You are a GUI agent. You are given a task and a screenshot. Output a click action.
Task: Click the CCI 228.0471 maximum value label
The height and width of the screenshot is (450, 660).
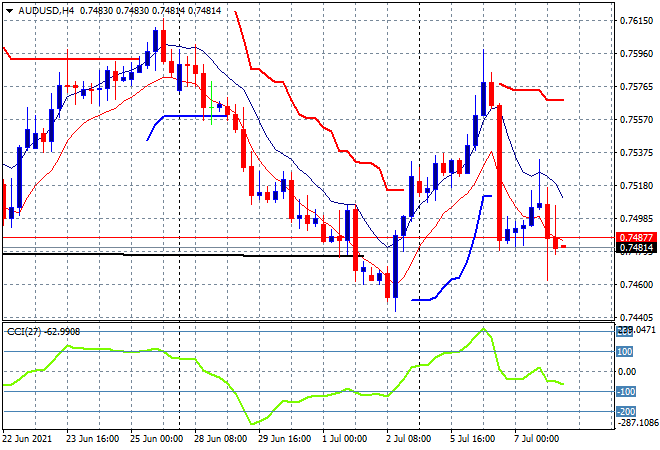(637, 329)
